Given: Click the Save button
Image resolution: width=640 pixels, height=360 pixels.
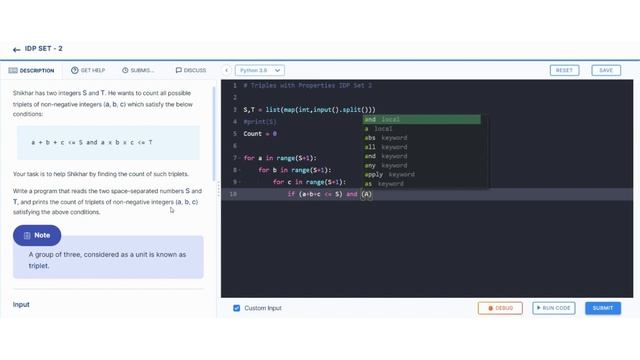Looking at the screenshot, I should tap(606, 70).
